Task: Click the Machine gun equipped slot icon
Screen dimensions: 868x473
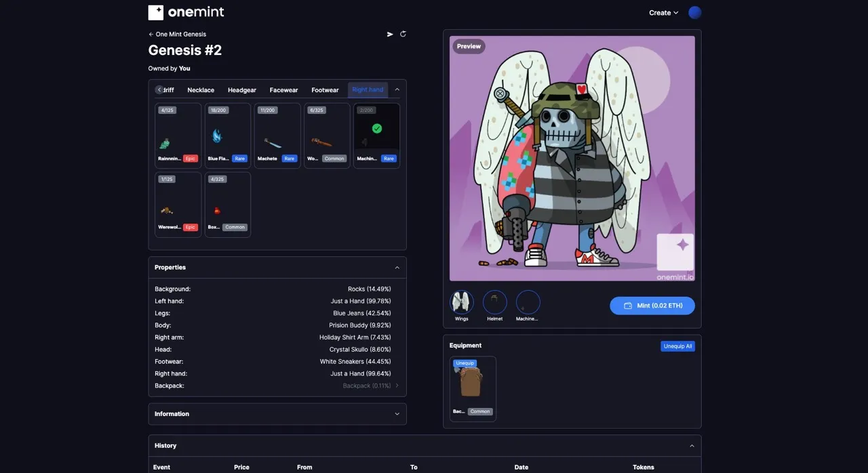Action: click(x=528, y=302)
